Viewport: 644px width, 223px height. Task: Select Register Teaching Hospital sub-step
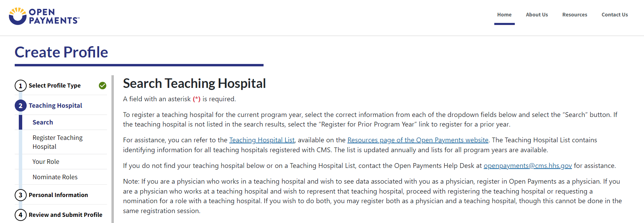tap(57, 142)
